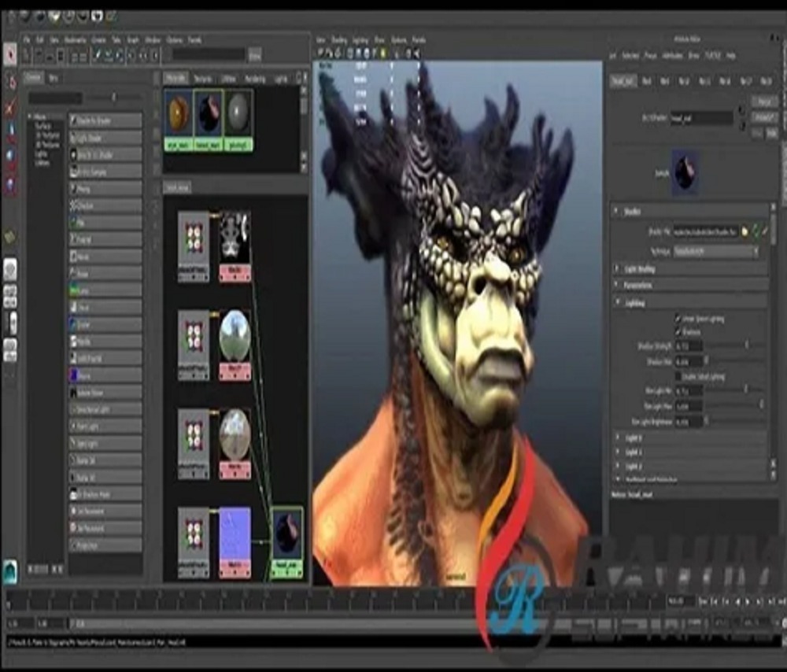Create a Directional Light node
Image resolution: width=787 pixels, height=672 pixels.
[x=105, y=409]
